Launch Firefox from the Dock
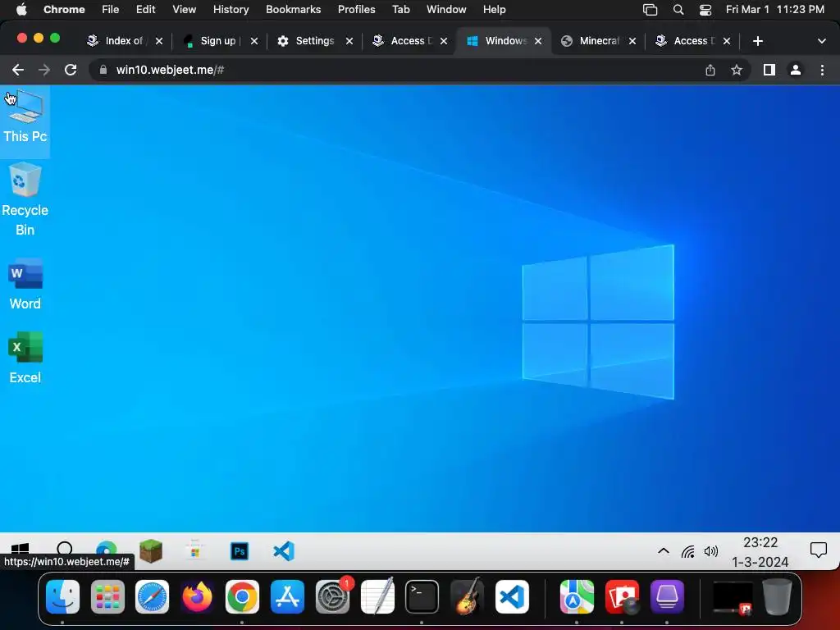Screen dimensions: 840x630 pyautogui.click(x=197, y=597)
